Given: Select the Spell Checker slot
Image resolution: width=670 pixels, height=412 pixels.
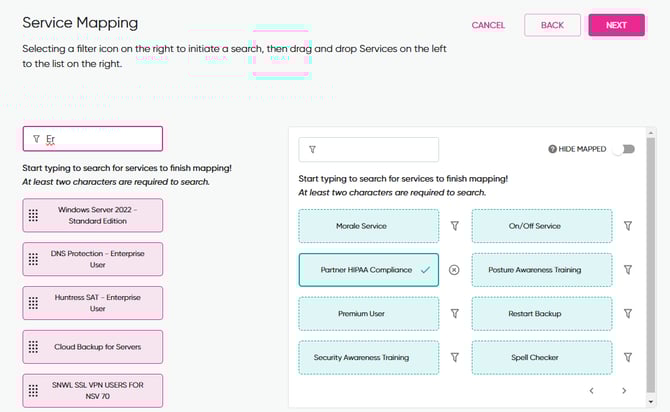Looking at the screenshot, I should click(x=542, y=358).
